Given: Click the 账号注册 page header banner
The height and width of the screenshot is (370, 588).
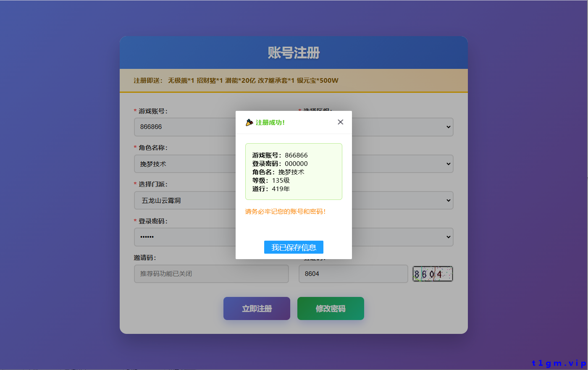Looking at the screenshot, I should [x=294, y=52].
